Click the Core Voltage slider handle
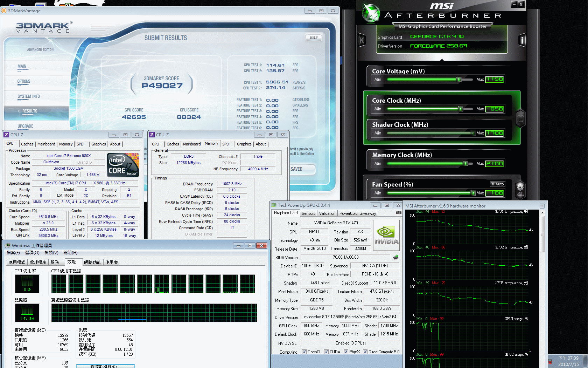Image resolution: width=588 pixels, height=368 pixels. (459, 80)
